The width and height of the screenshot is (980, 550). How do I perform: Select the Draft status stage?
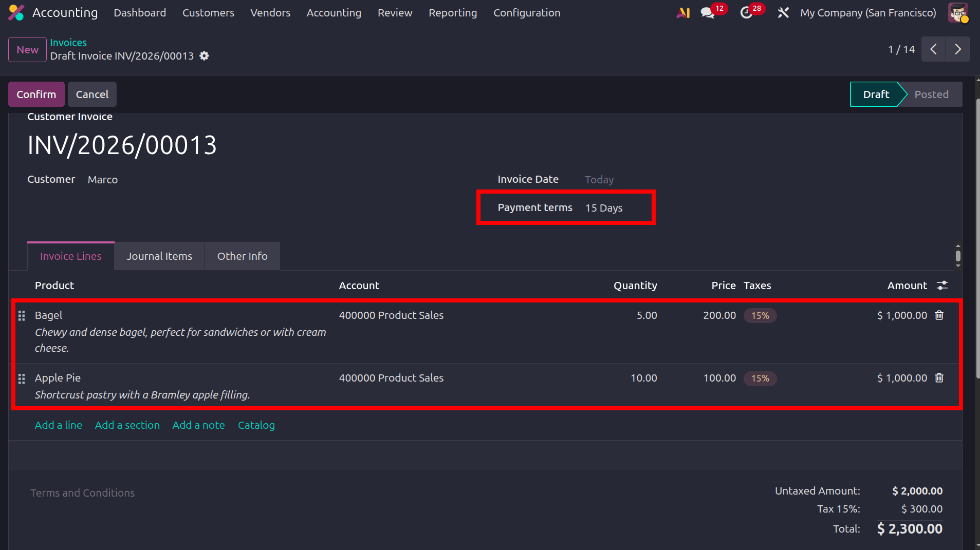click(876, 94)
